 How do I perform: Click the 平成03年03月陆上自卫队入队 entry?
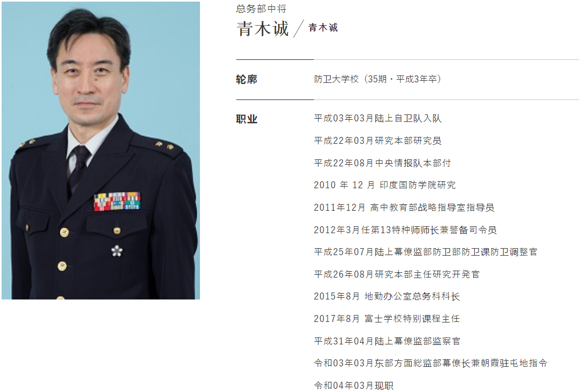pos(378,118)
